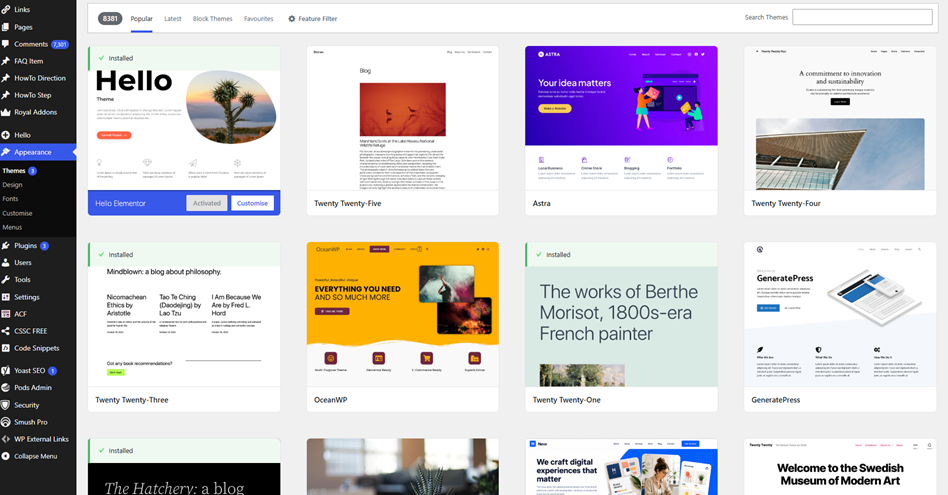Click the 8381 theme count badge
The height and width of the screenshot is (495, 948).
(110, 19)
